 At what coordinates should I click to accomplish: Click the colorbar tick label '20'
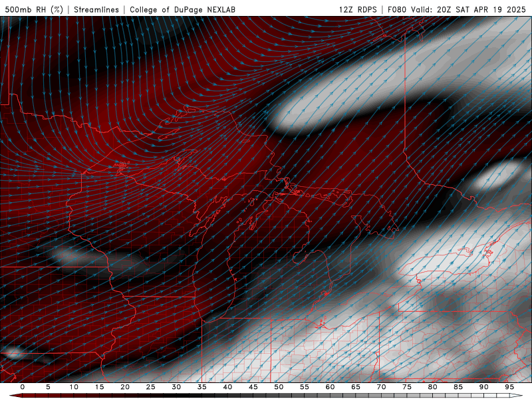[x=125, y=387]
